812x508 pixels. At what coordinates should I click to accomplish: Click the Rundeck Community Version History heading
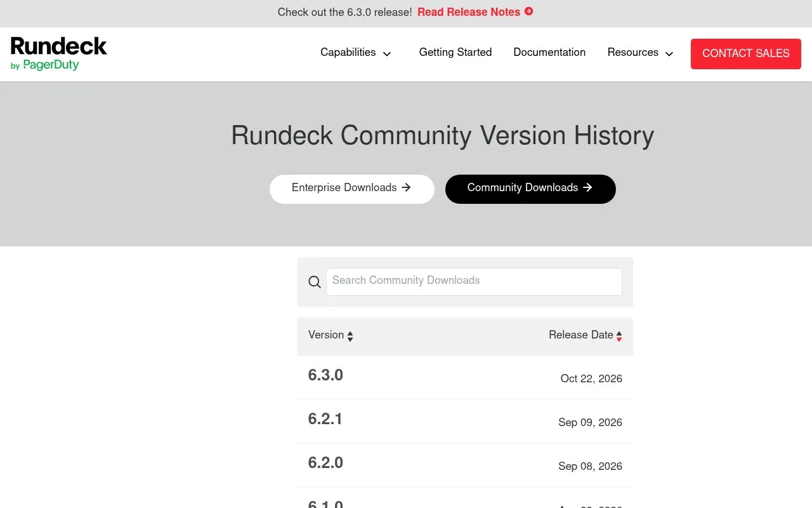point(443,136)
